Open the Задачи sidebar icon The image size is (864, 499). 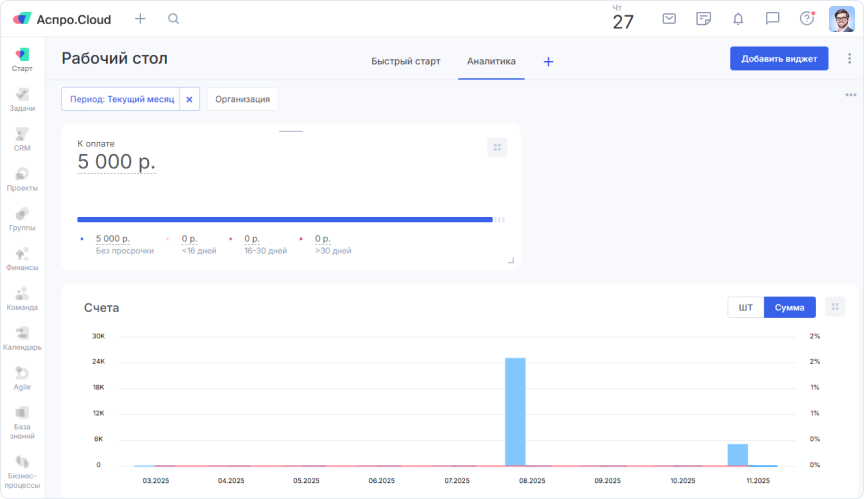pyautogui.click(x=22, y=99)
